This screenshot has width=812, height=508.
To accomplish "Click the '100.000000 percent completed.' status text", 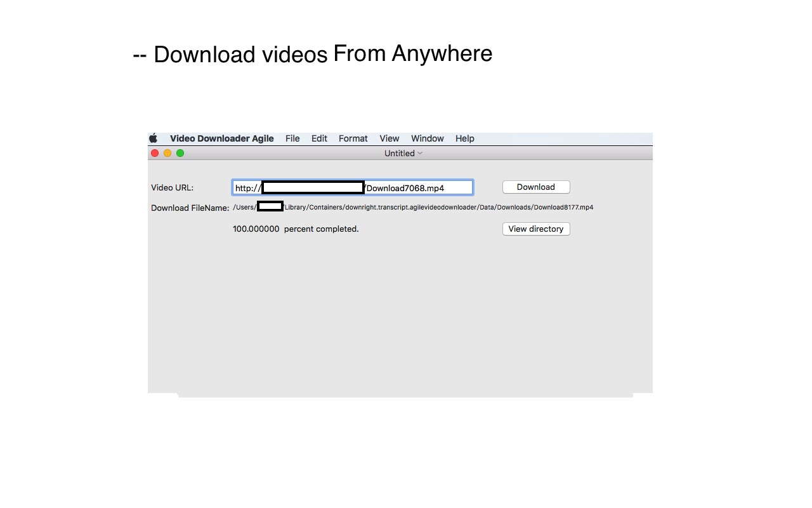I will coord(296,229).
